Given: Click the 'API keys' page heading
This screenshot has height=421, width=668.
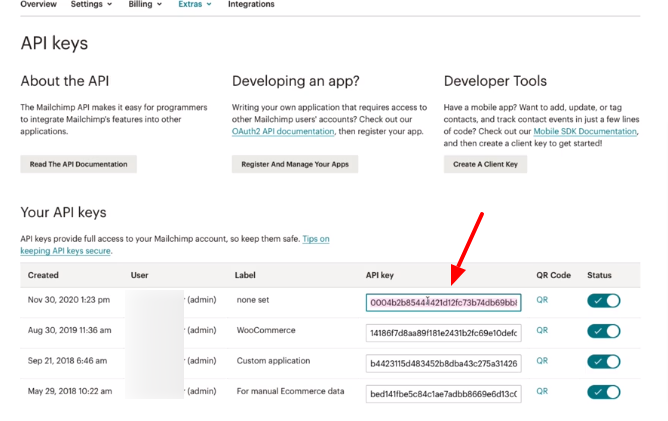Looking at the screenshot, I should 54,43.
